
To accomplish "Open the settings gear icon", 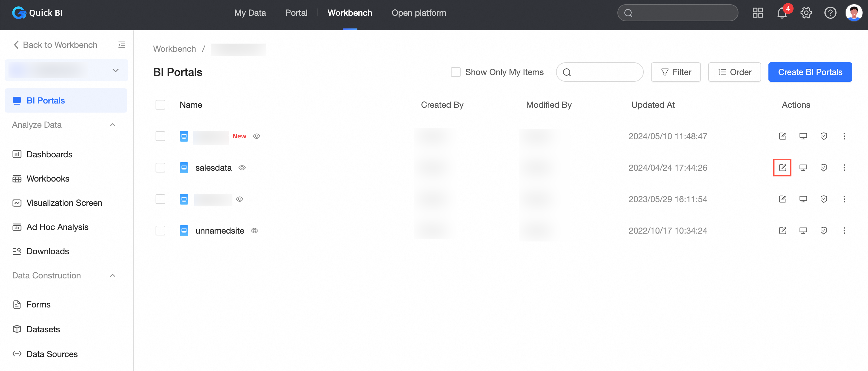I will [806, 13].
